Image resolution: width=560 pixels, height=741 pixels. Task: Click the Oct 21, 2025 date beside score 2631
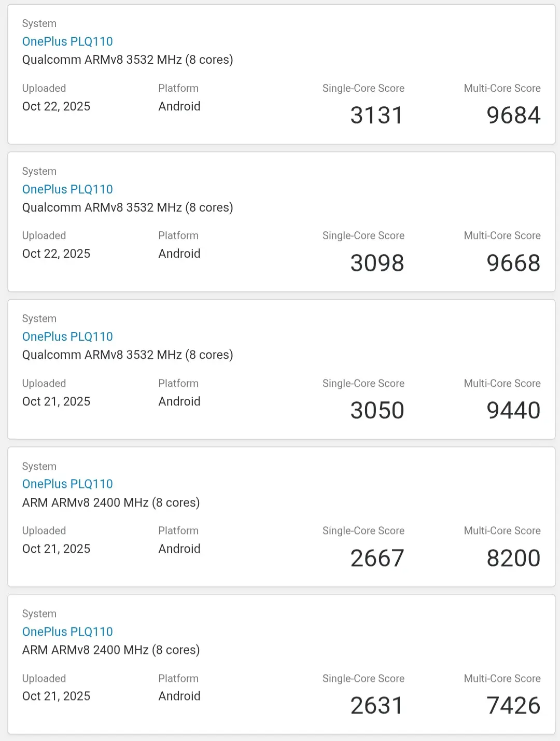coord(56,696)
